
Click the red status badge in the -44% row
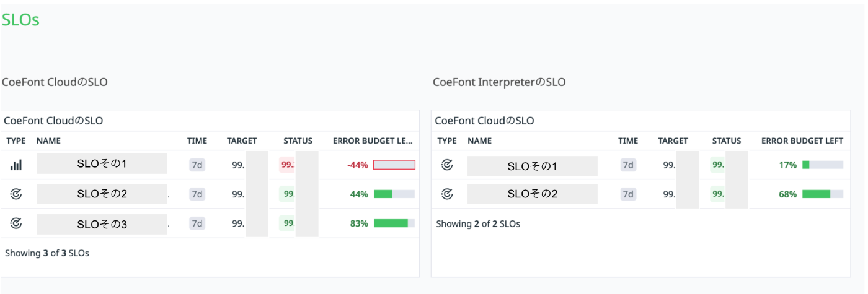pos(287,165)
